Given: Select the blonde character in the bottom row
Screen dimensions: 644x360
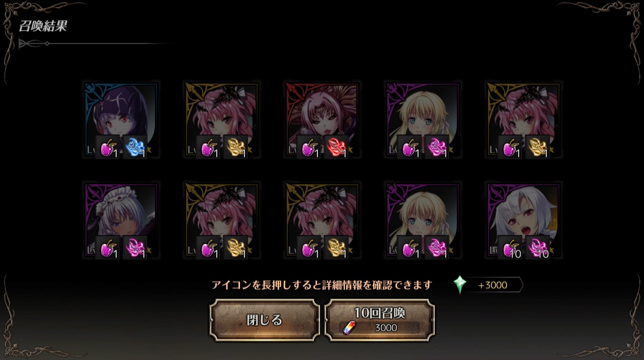Looking at the screenshot, I should [x=423, y=221].
